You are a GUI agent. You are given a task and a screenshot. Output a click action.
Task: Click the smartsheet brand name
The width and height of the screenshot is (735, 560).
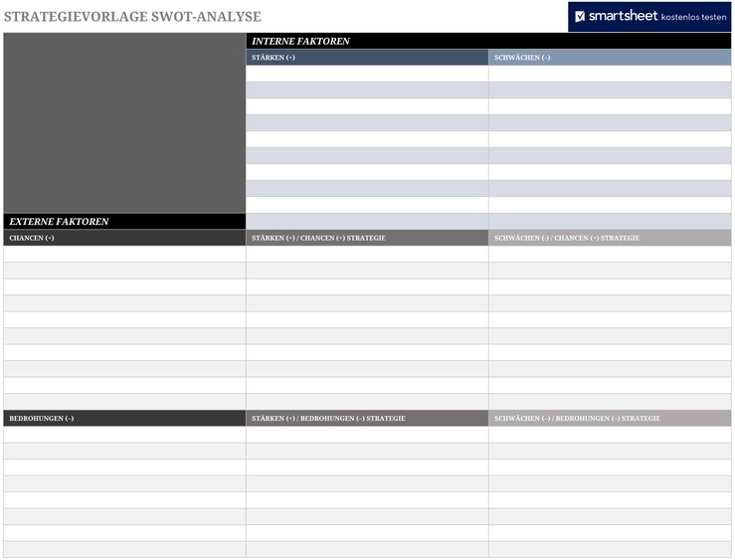623,16
